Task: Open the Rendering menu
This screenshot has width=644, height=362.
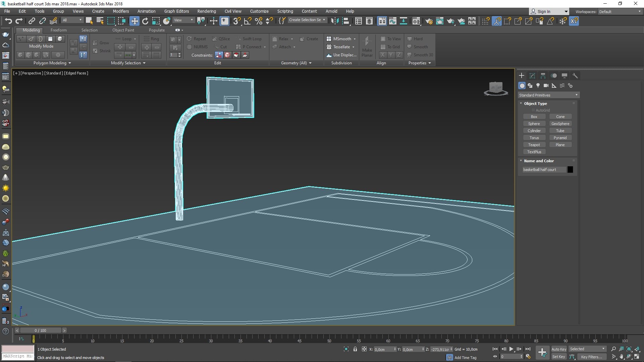Action: (x=206, y=11)
